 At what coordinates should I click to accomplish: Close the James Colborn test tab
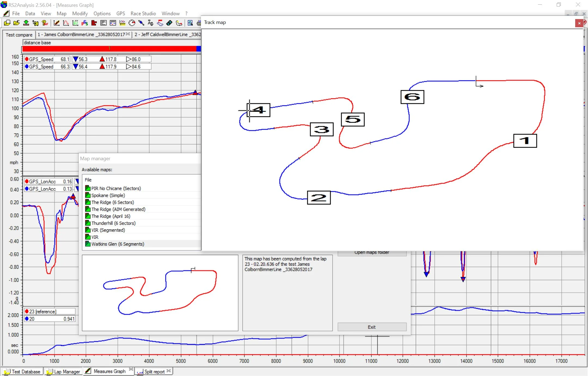(x=128, y=34)
